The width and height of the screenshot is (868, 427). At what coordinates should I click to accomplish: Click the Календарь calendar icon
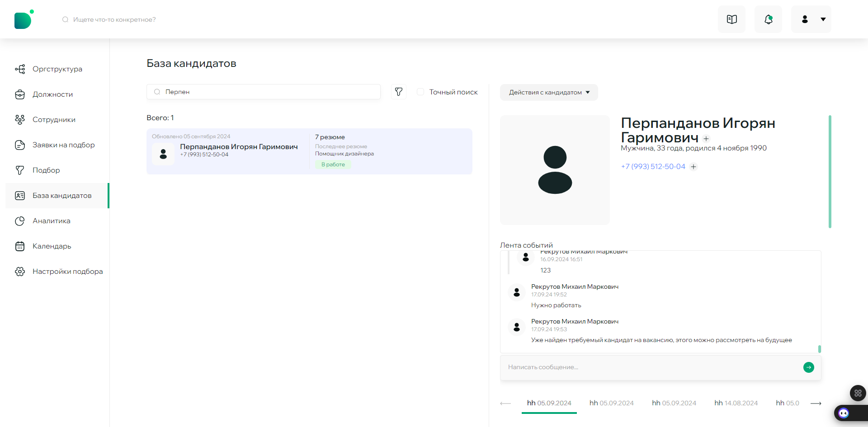click(20, 246)
